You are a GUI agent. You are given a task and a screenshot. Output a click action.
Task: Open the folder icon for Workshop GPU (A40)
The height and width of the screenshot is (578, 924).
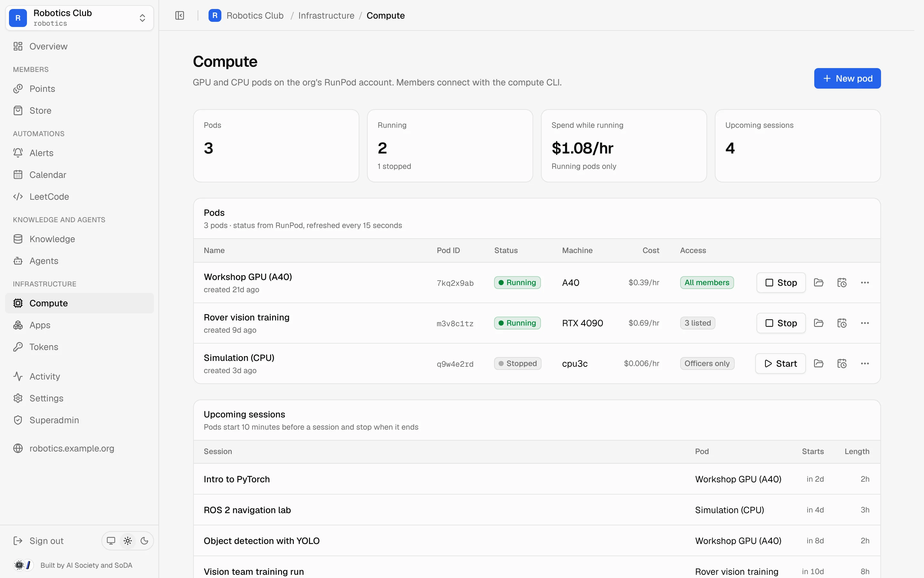tap(818, 283)
